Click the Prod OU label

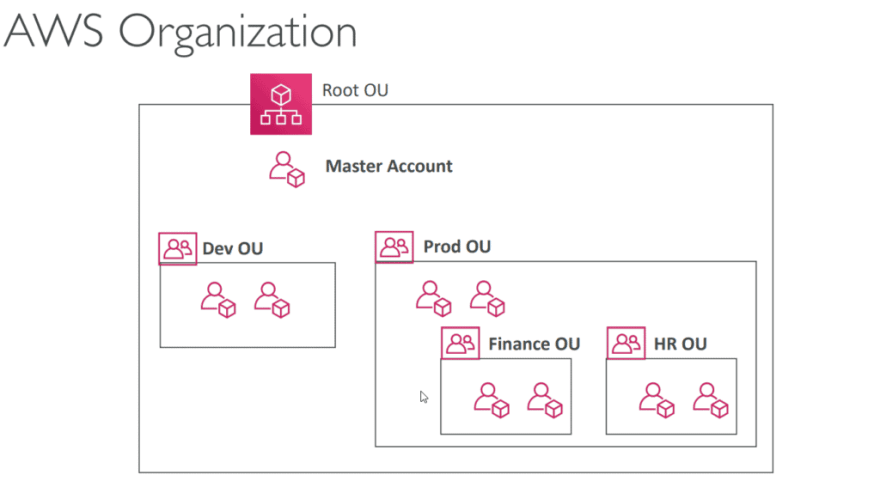point(457,247)
